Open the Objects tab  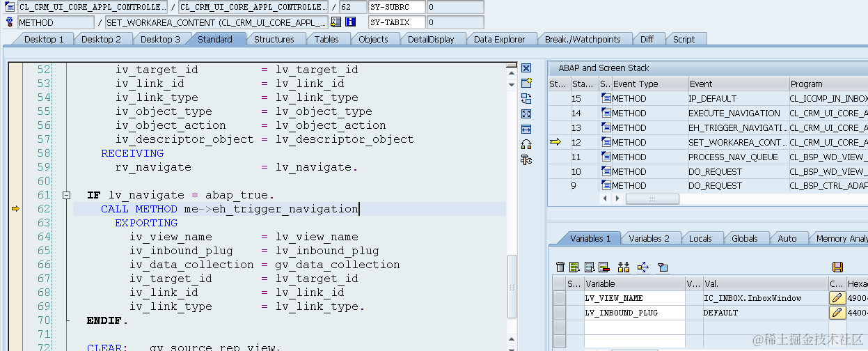[373, 39]
